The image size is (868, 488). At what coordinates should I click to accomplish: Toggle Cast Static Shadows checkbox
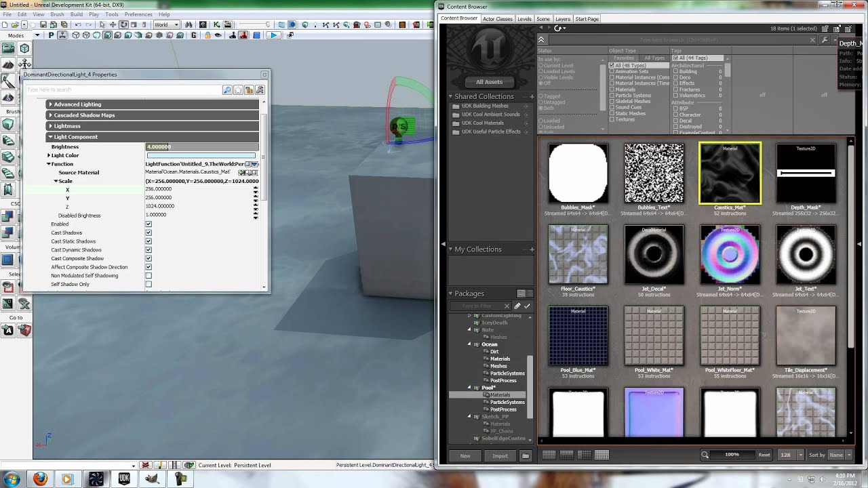click(149, 241)
